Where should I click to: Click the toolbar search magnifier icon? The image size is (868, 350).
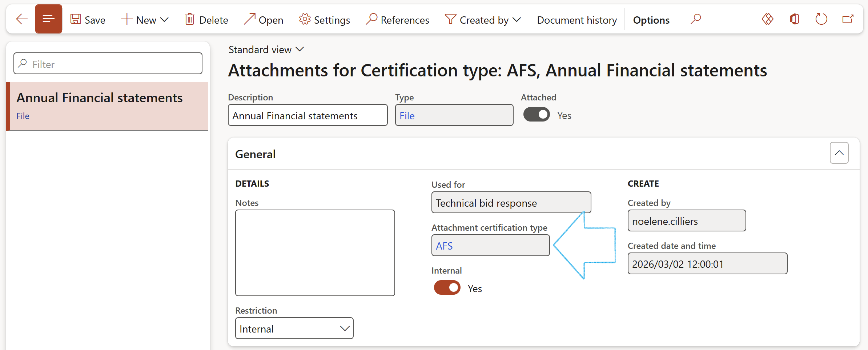click(695, 19)
